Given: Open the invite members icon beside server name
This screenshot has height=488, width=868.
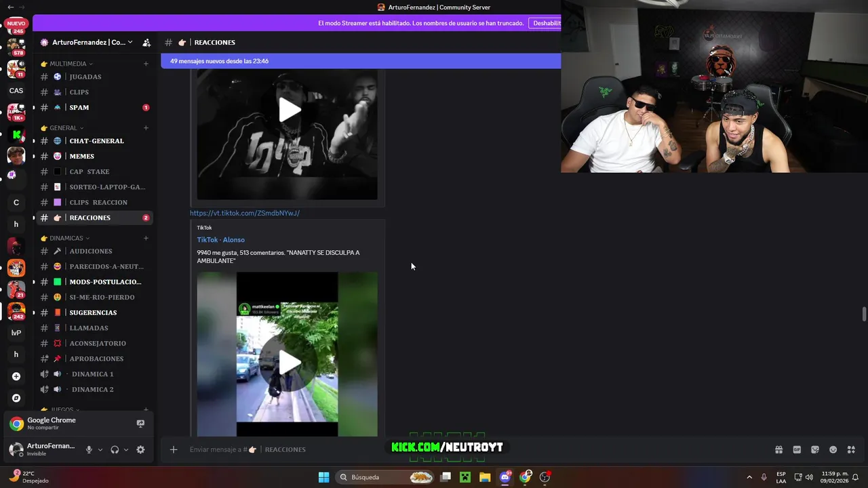Looking at the screenshot, I should coord(146,42).
